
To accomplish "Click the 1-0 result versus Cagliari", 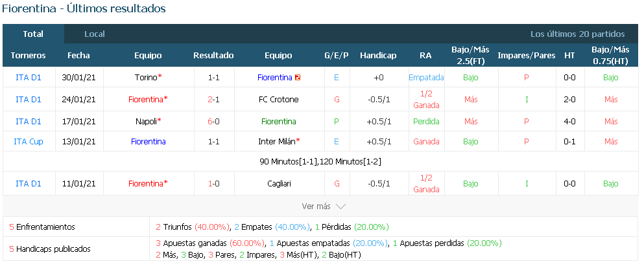I will pyautogui.click(x=213, y=184).
